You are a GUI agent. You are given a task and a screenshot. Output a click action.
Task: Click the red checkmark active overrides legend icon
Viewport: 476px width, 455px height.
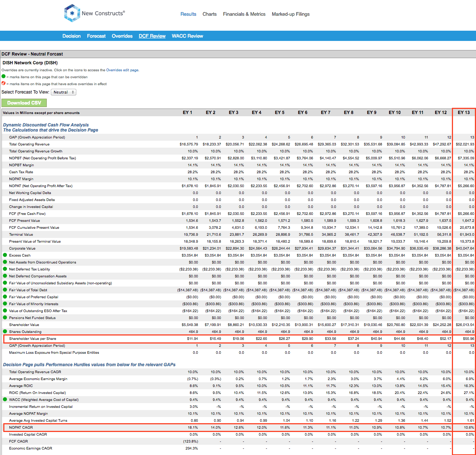4,83
